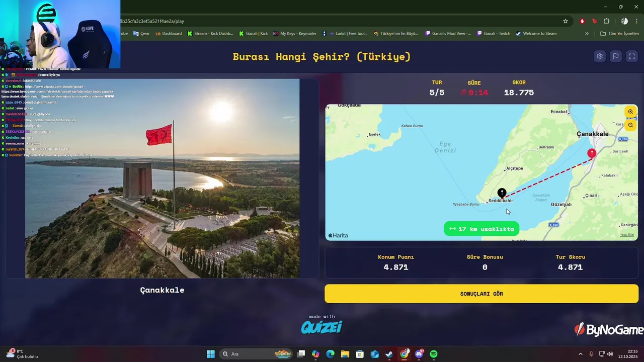Expand hidden bookmarks chevron

click(587, 34)
